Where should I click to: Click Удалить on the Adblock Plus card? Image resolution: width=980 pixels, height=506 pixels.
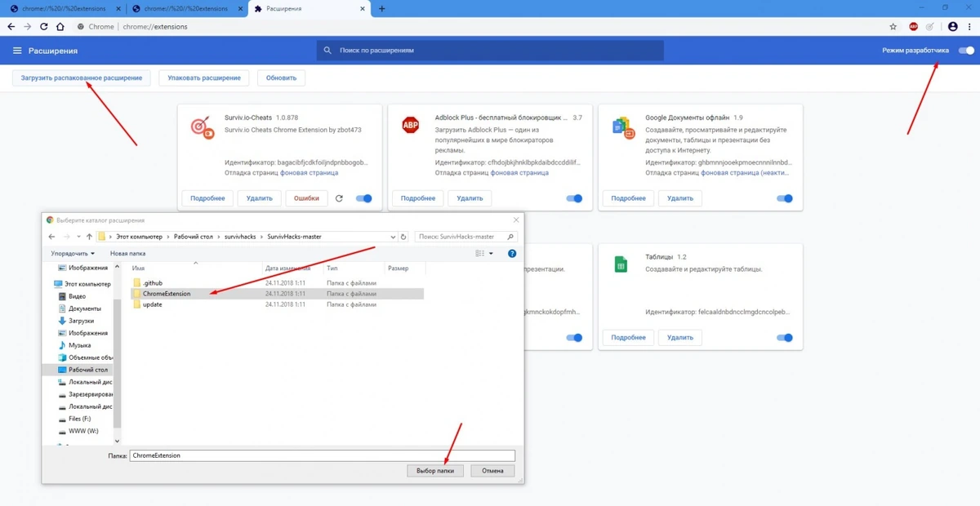470,198
